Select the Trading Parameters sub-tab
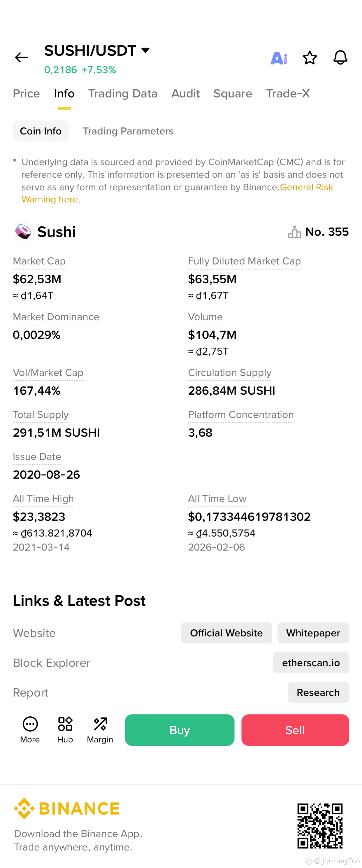Screen dimensions: 362x868 click(128, 131)
